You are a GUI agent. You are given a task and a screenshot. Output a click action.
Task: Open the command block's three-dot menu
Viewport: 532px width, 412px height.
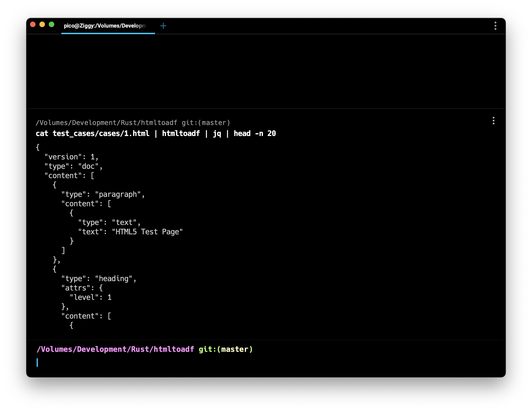tap(493, 121)
